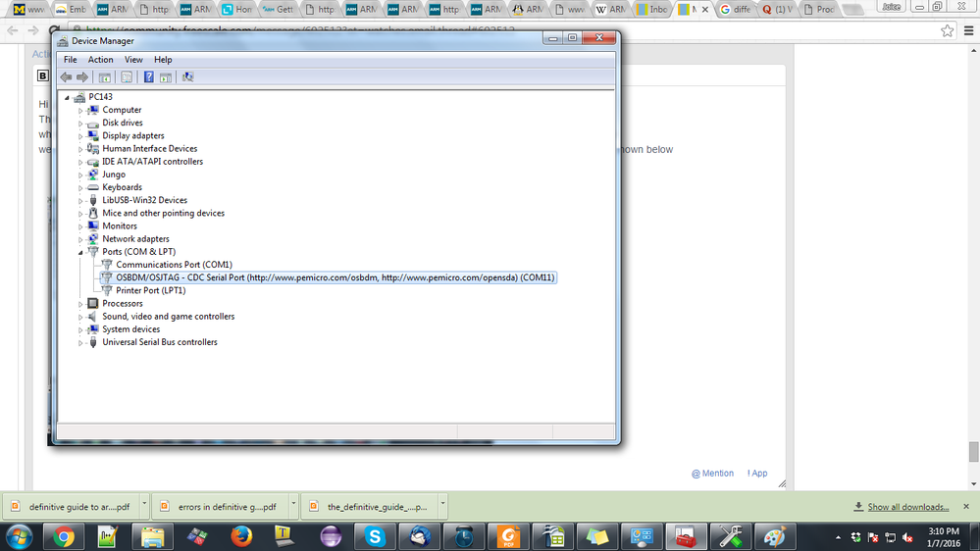
Task: Click the Back arrow in Device Manager toolbar
Action: pos(67,77)
